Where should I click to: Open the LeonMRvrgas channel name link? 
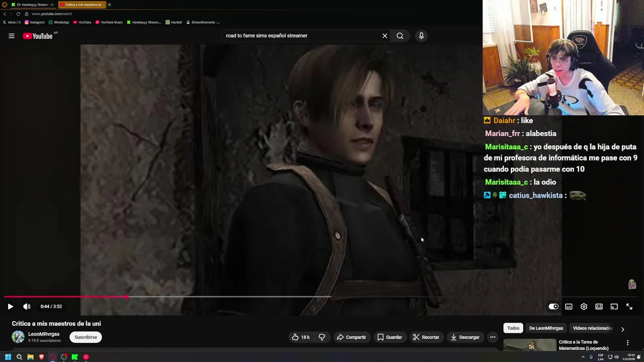click(44, 334)
